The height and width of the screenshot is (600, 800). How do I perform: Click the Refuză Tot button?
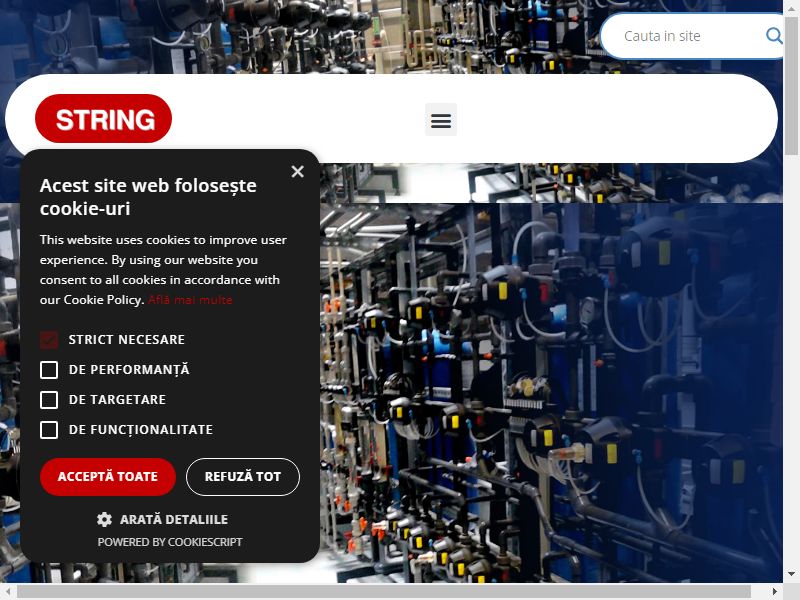click(243, 477)
